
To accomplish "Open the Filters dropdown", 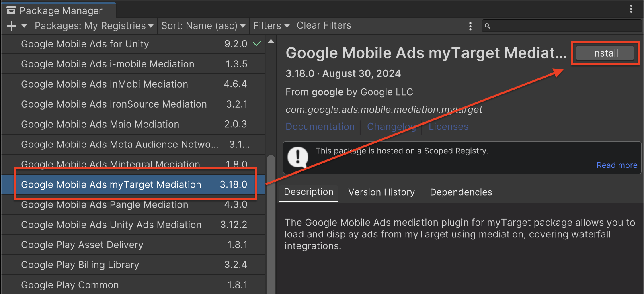I will point(271,26).
